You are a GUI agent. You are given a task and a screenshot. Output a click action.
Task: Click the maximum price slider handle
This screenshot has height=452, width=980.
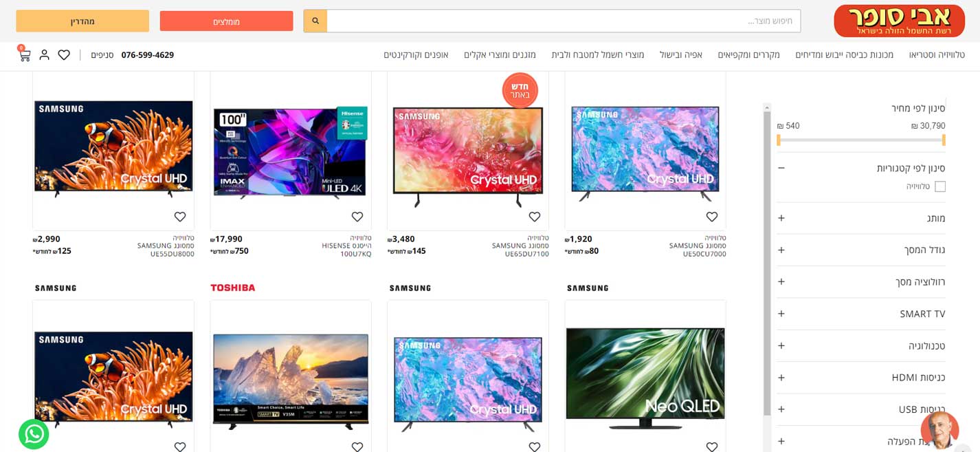coord(944,140)
